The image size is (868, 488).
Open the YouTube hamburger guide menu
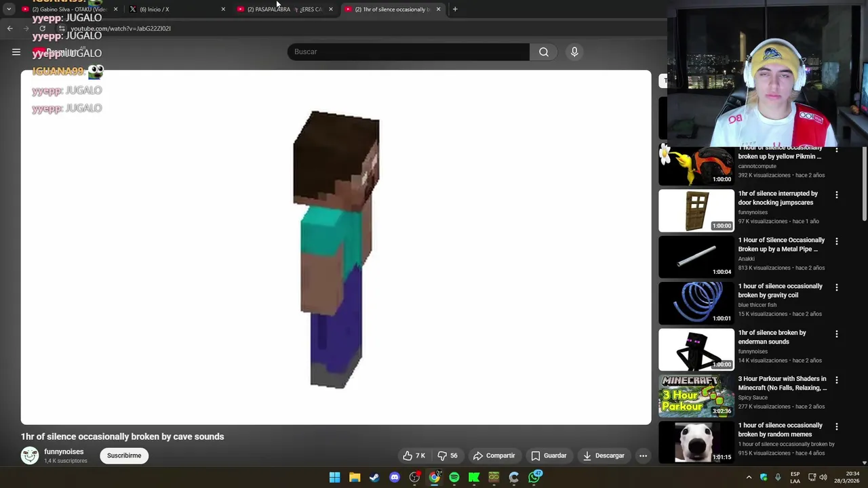click(16, 52)
